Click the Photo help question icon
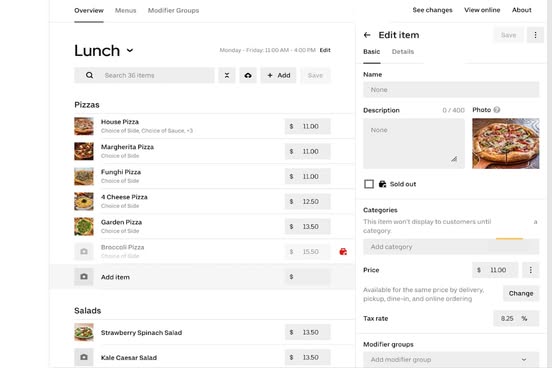 point(496,110)
